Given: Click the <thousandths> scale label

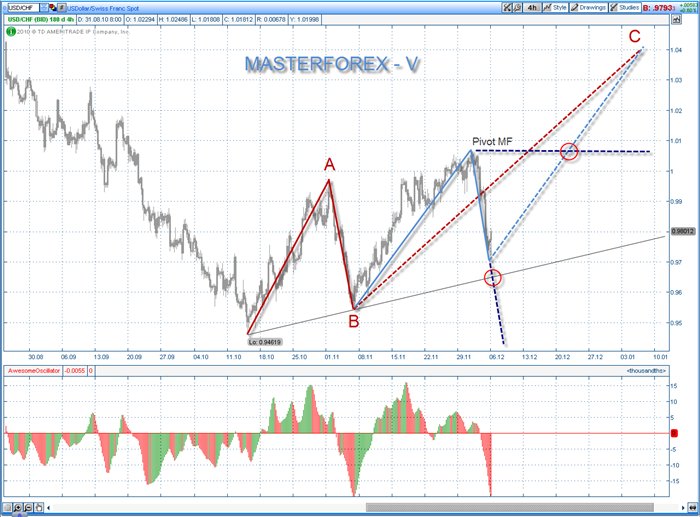Looking at the screenshot, I should point(646,371).
